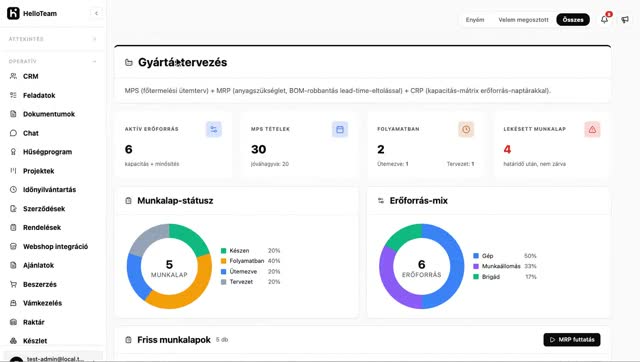640x362 pixels.
Task: Click the Lekésett munkalap warning icon
Action: (592, 129)
